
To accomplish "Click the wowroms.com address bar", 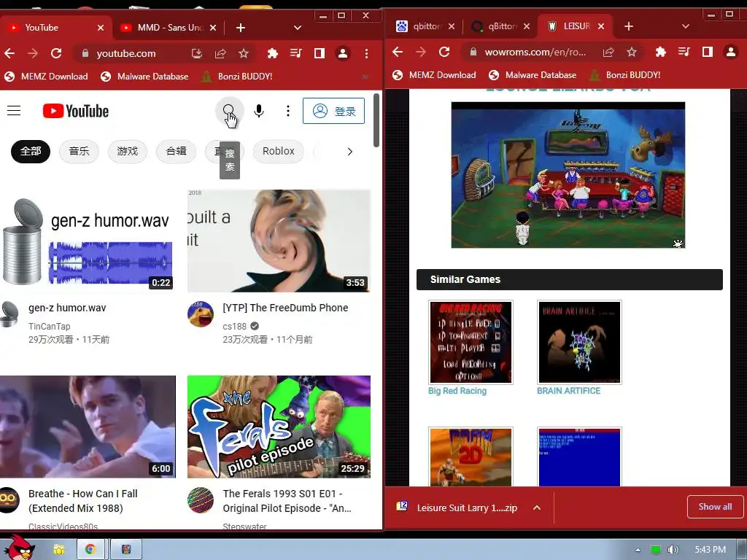I will [x=535, y=52].
